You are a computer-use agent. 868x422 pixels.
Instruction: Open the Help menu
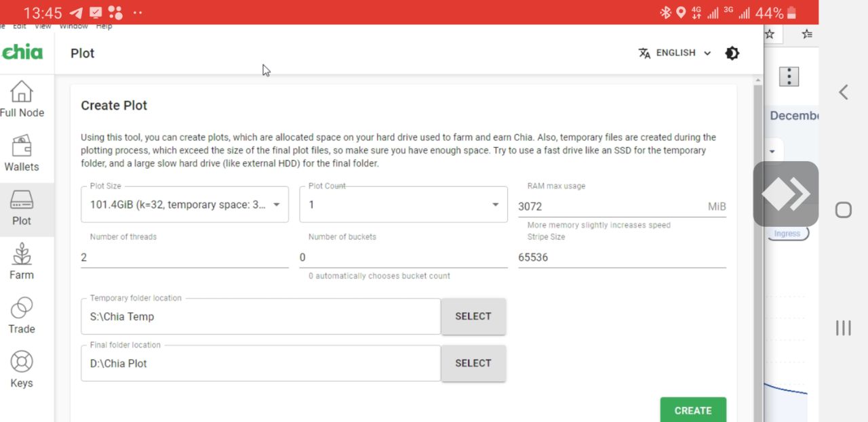click(104, 26)
